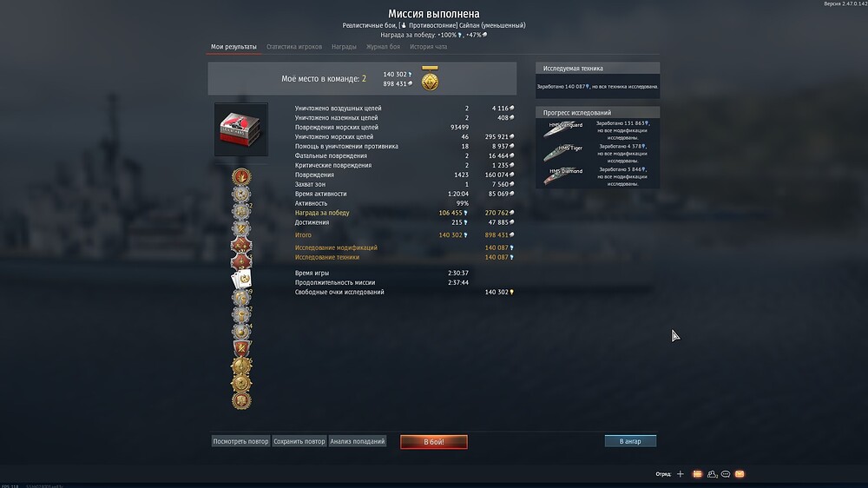Open Анализ попаданий

357,441
